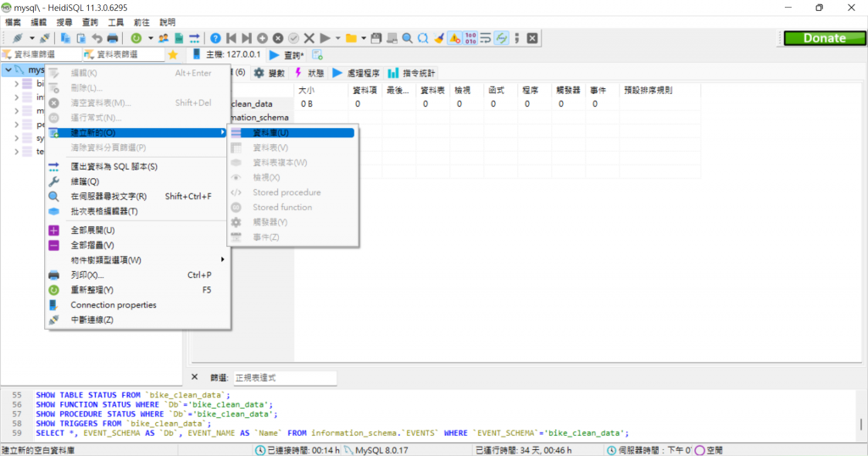
Task: Open dropdown arrow beside folder icon
Action: (364, 38)
